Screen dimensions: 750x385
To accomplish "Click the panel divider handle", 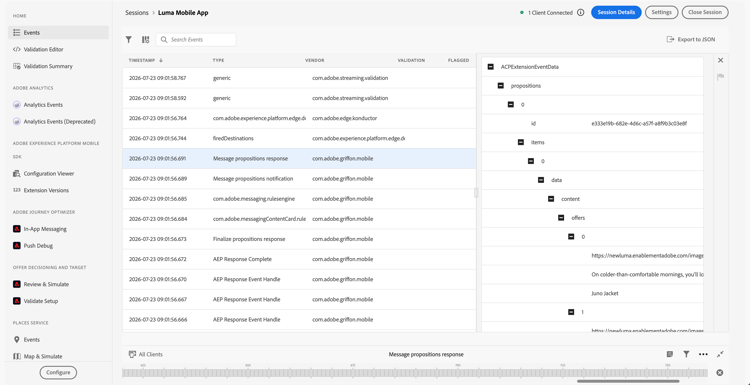I will coord(476,192).
